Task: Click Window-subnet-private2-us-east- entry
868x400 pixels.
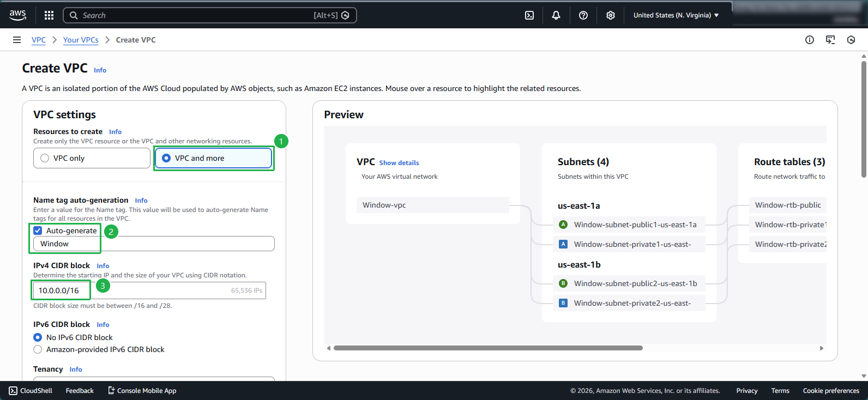Action: coord(629,303)
